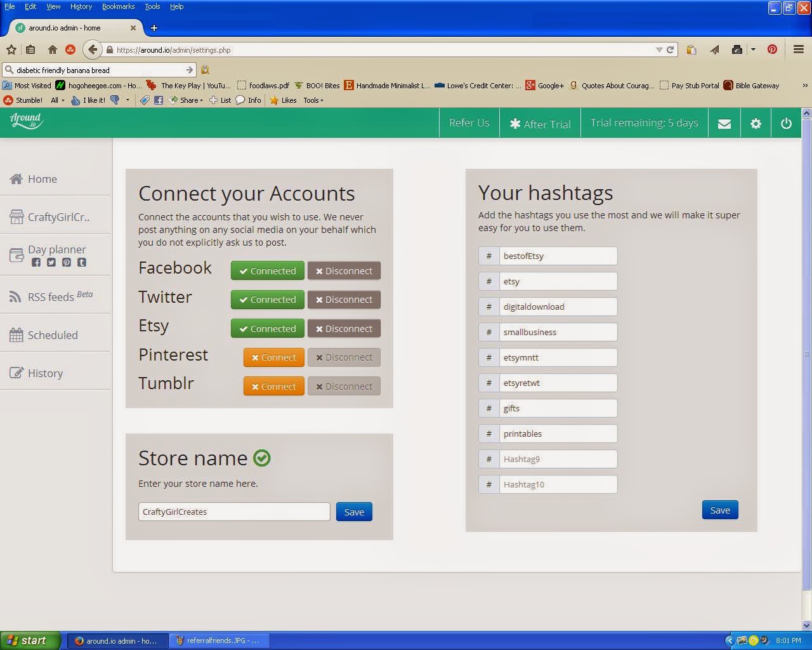The image size is (812, 650).
Task: Open the History menu in the menu bar
Action: pyautogui.click(x=81, y=6)
